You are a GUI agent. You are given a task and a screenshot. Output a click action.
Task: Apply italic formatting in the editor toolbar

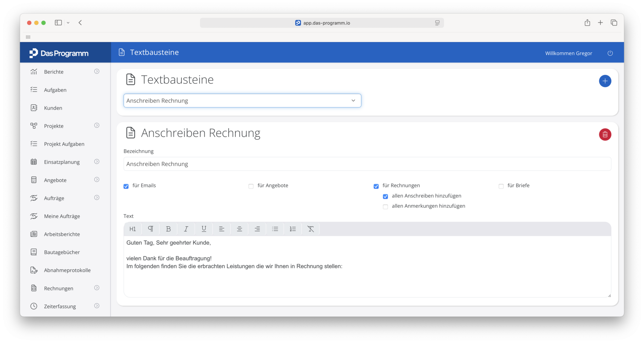(x=186, y=229)
